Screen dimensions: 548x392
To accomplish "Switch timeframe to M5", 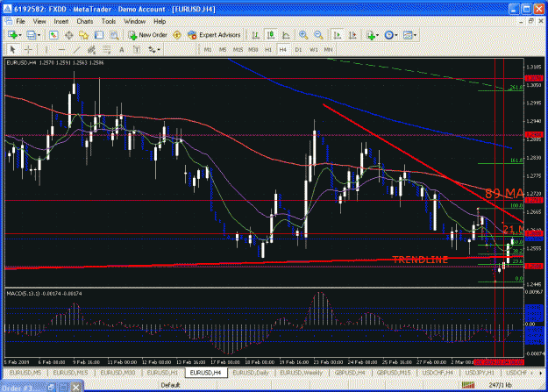I will pyautogui.click(x=223, y=50).
